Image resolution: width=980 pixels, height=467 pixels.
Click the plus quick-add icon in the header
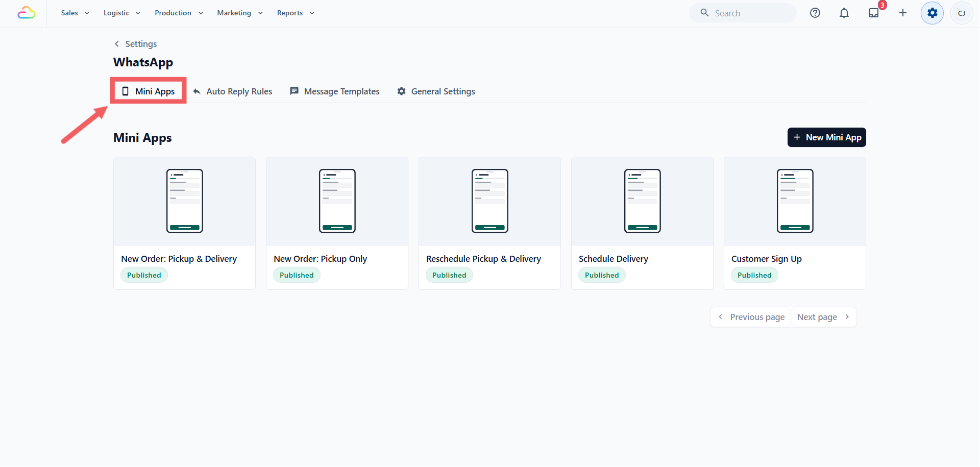903,13
